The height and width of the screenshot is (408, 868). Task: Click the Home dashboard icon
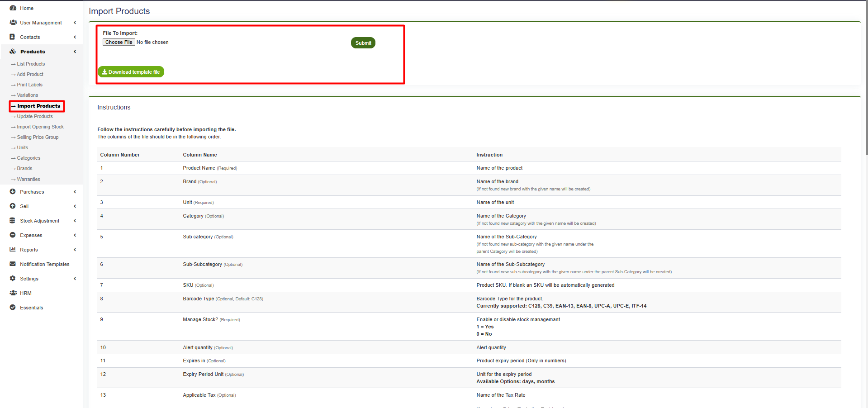tap(13, 8)
